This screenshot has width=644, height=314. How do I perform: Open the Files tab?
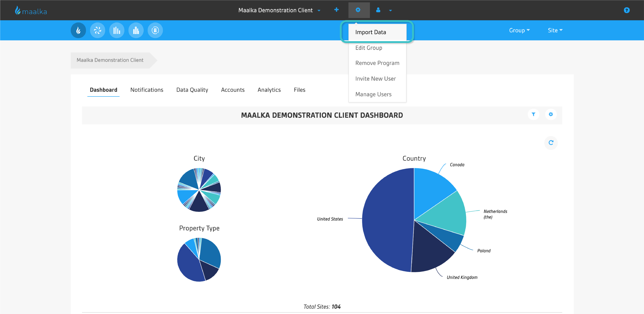coord(300,90)
